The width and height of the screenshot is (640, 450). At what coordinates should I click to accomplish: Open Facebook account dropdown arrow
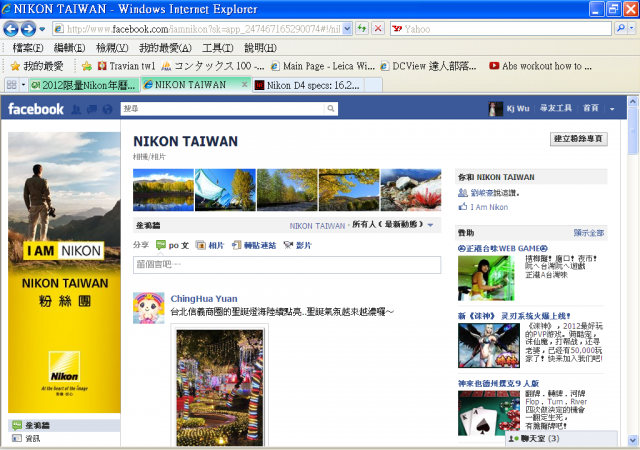click(x=612, y=109)
